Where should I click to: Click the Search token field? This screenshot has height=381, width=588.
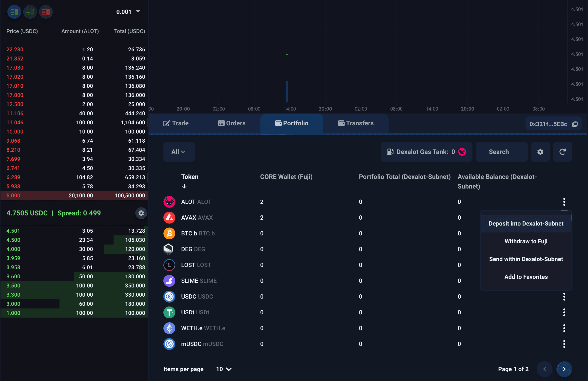pos(502,152)
